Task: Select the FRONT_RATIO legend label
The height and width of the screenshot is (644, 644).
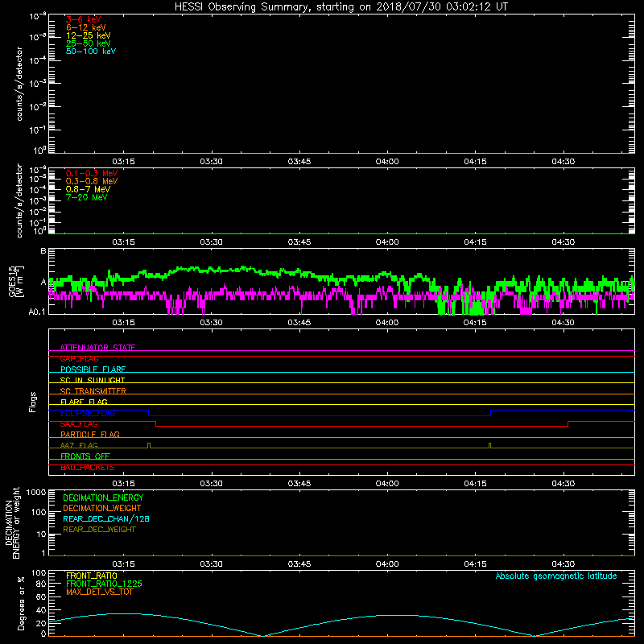Action: coord(92,576)
